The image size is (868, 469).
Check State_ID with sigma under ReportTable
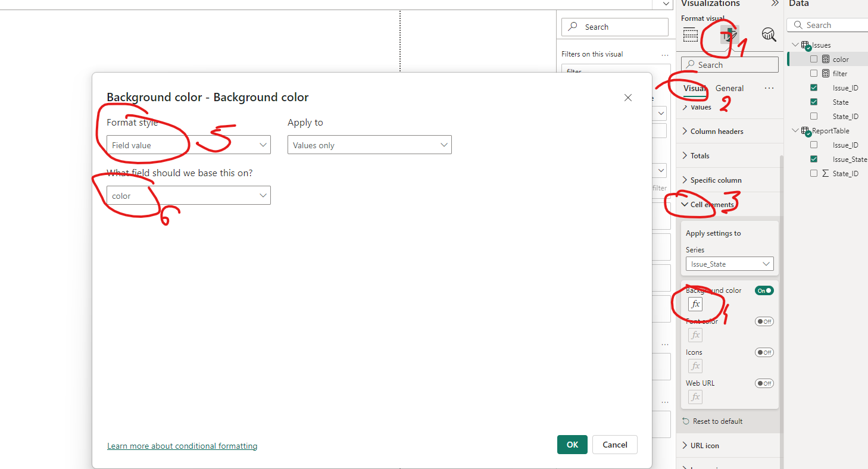(x=814, y=174)
